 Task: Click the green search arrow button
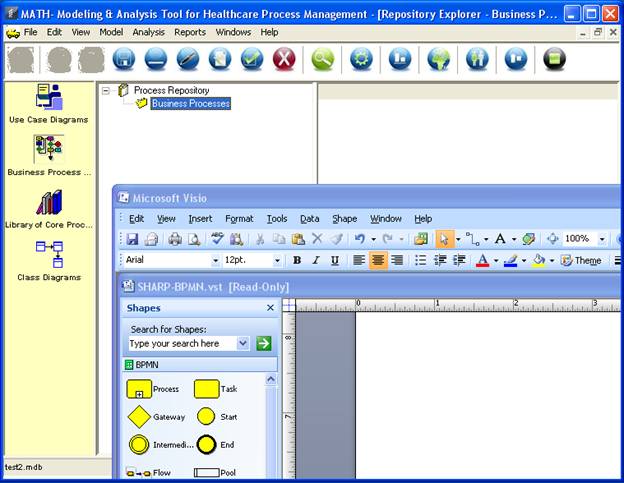click(264, 343)
